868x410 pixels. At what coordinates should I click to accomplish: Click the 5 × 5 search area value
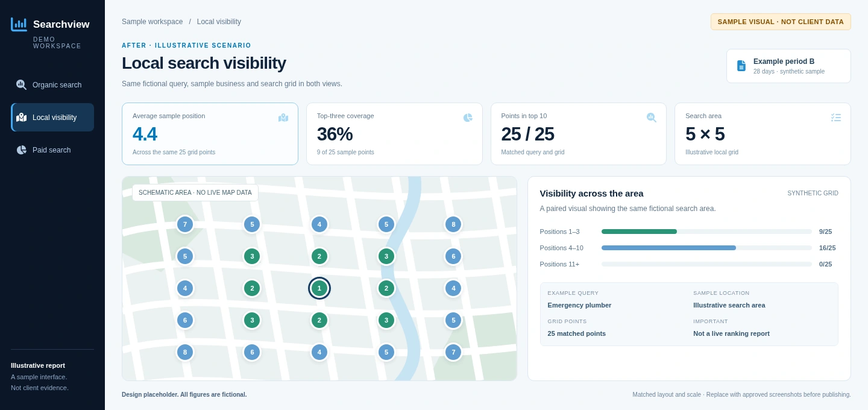coord(705,134)
